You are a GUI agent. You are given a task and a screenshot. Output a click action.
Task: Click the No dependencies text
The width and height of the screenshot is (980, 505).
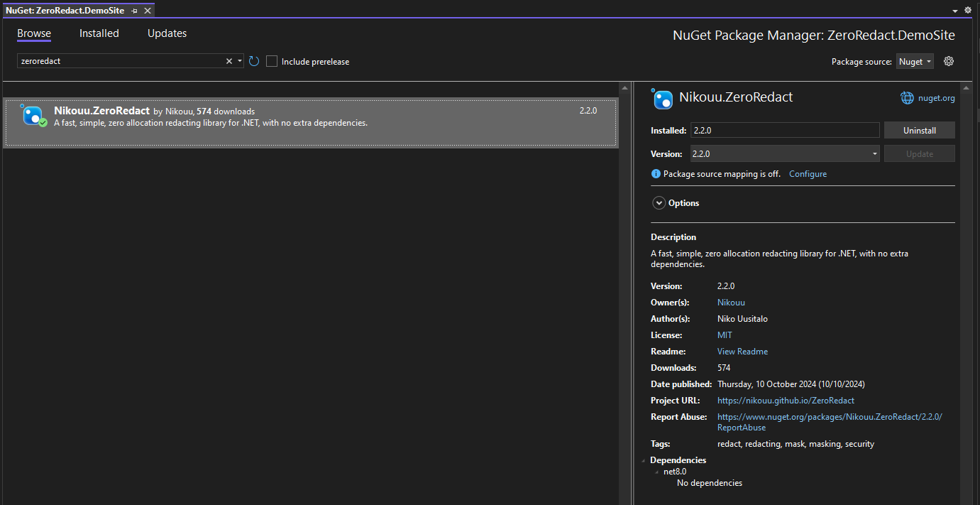click(x=709, y=483)
